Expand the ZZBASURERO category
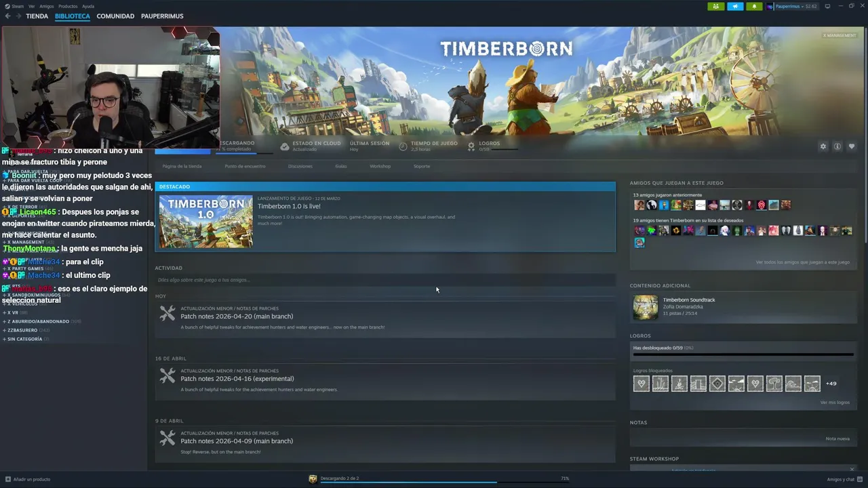 pos(25,330)
